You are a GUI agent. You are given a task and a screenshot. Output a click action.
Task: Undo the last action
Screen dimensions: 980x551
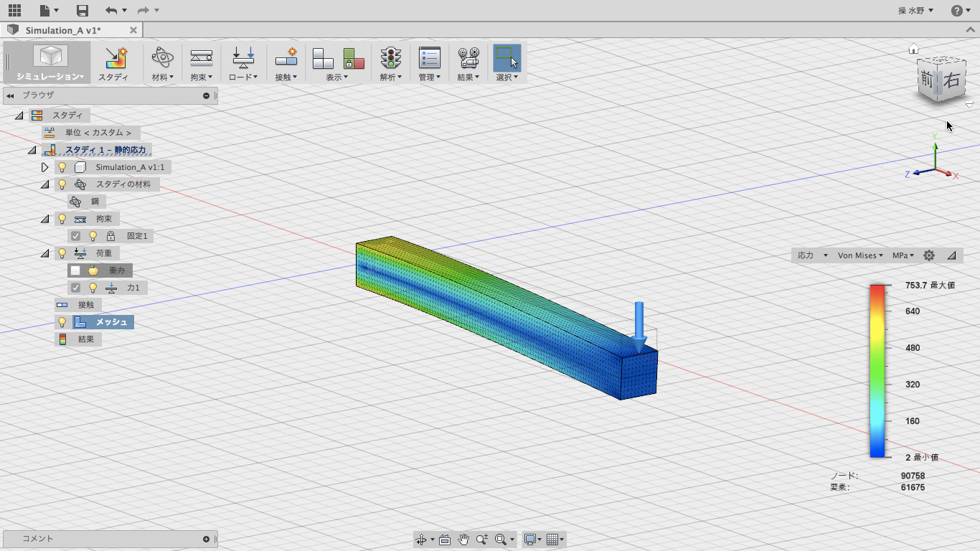pyautogui.click(x=110, y=11)
